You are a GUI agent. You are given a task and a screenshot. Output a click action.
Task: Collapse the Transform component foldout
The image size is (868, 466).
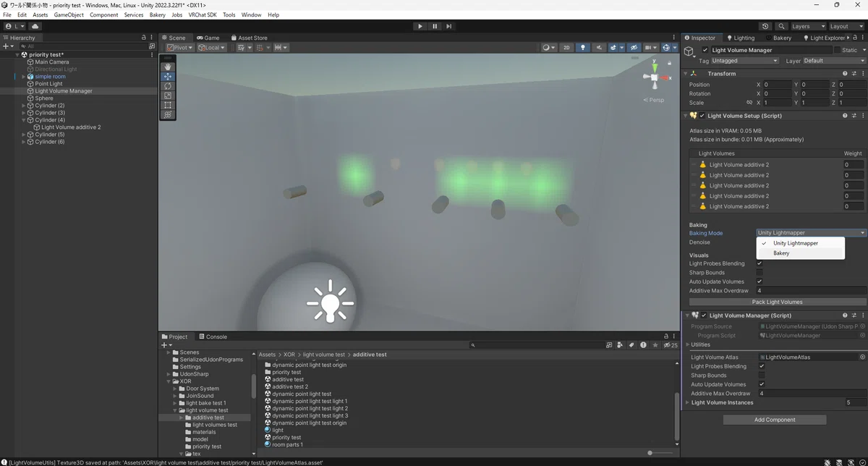686,74
